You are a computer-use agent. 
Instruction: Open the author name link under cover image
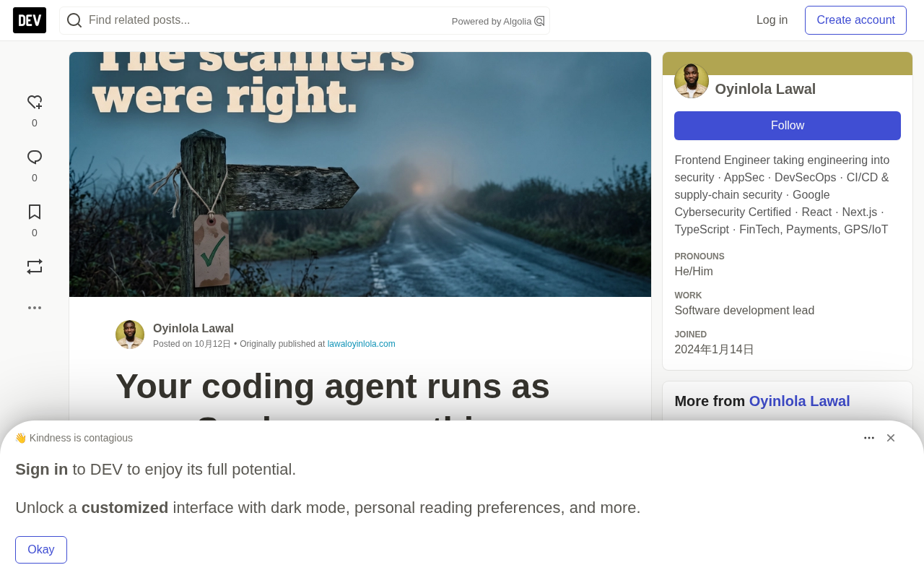click(193, 329)
